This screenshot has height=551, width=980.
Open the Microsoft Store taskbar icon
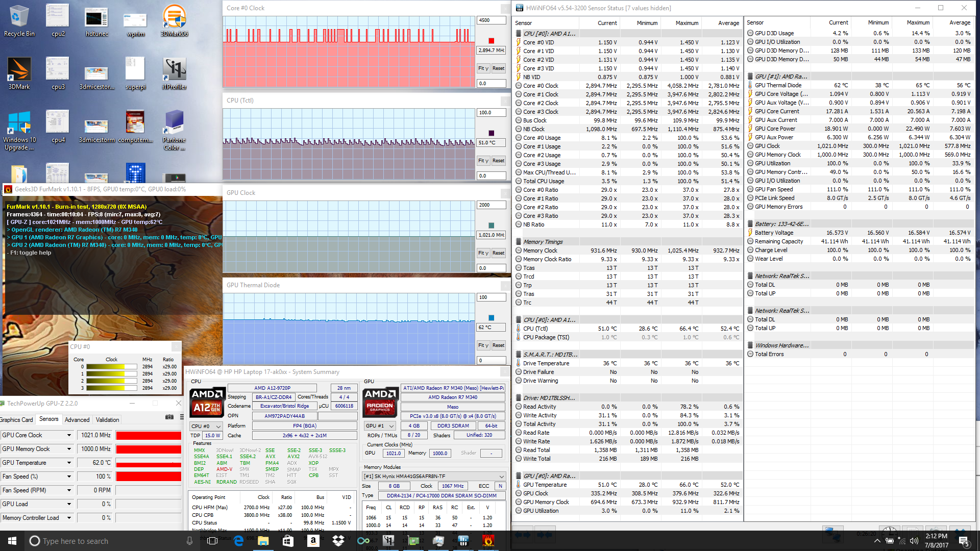coord(288,541)
